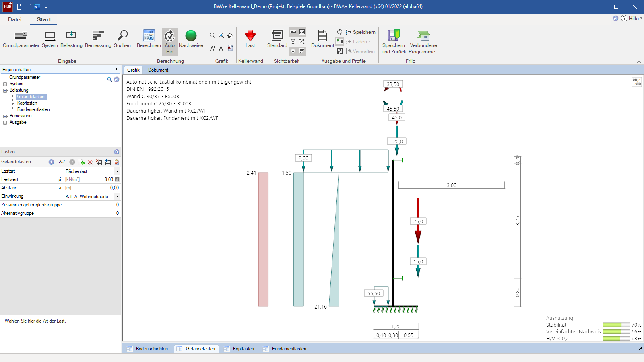Image resolution: width=644 pixels, height=362 pixels.
Task: Click the table delete-all icon in Lasten
Action: pyautogui.click(x=99, y=162)
